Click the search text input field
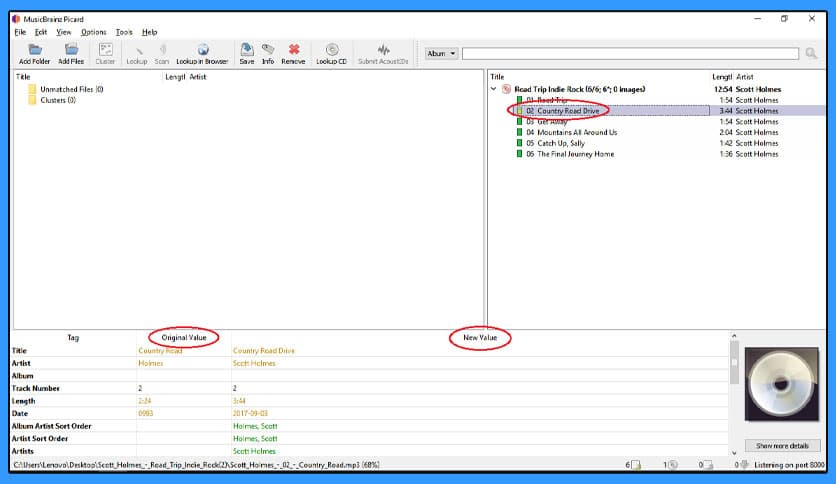Image resolution: width=836 pixels, height=484 pixels. (630, 53)
